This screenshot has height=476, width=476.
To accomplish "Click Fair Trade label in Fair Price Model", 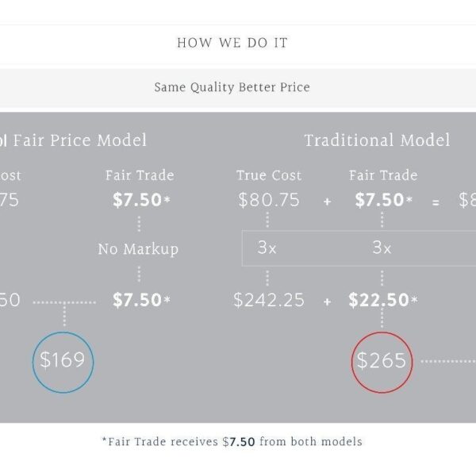I will [140, 175].
